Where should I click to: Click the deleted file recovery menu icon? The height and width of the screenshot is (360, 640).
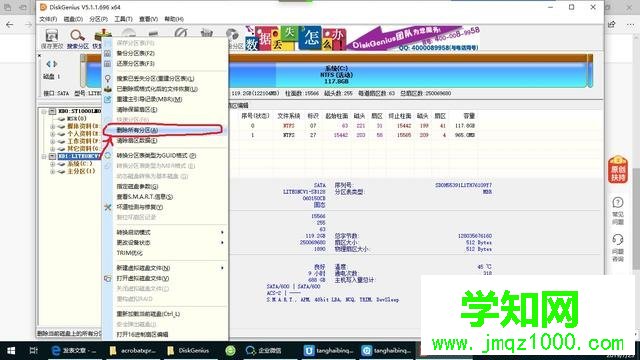click(x=107, y=89)
